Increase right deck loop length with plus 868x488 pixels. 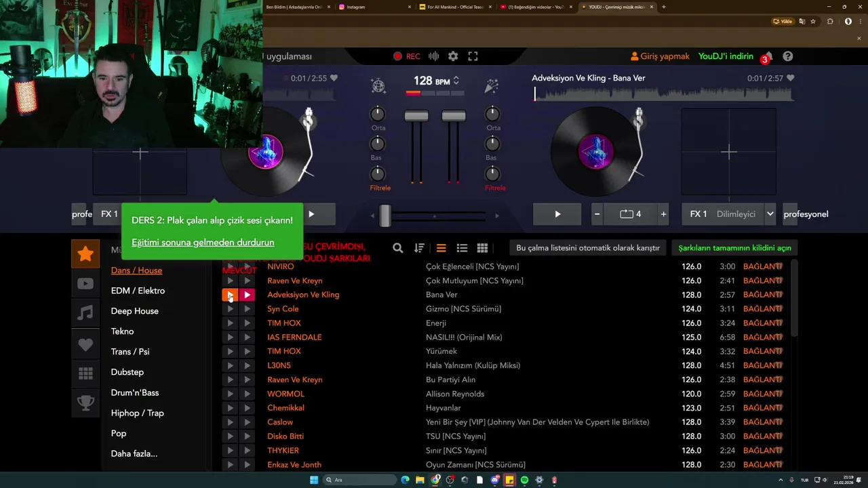(x=663, y=214)
